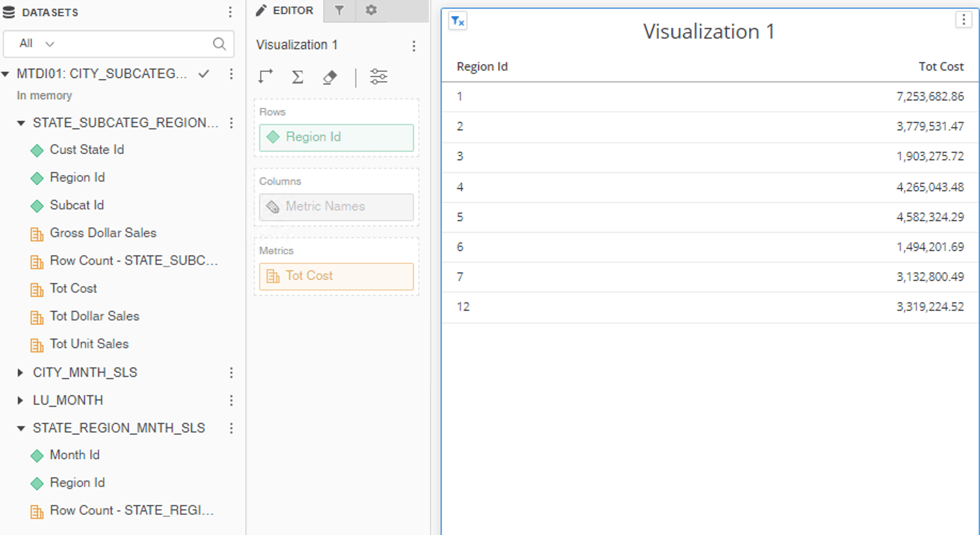The height and width of the screenshot is (535, 980).
Task: Click the MTDI01 dataset checkmark icon
Action: click(x=203, y=74)
